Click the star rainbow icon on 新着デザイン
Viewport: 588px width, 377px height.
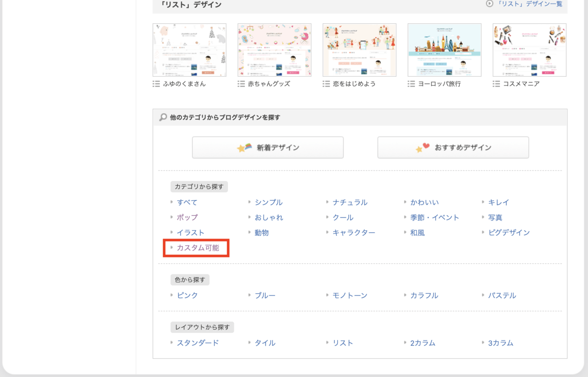244,148
